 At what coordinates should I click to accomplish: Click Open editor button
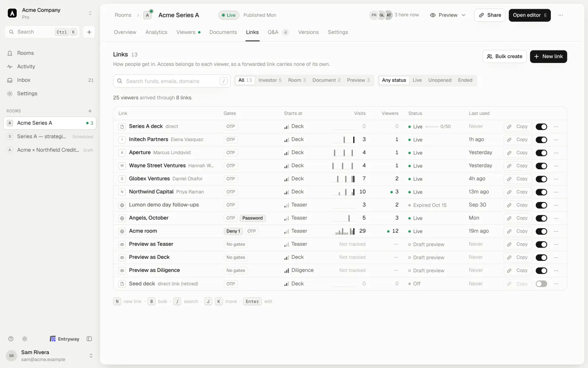pyautogui.click(x=530, y=15)
